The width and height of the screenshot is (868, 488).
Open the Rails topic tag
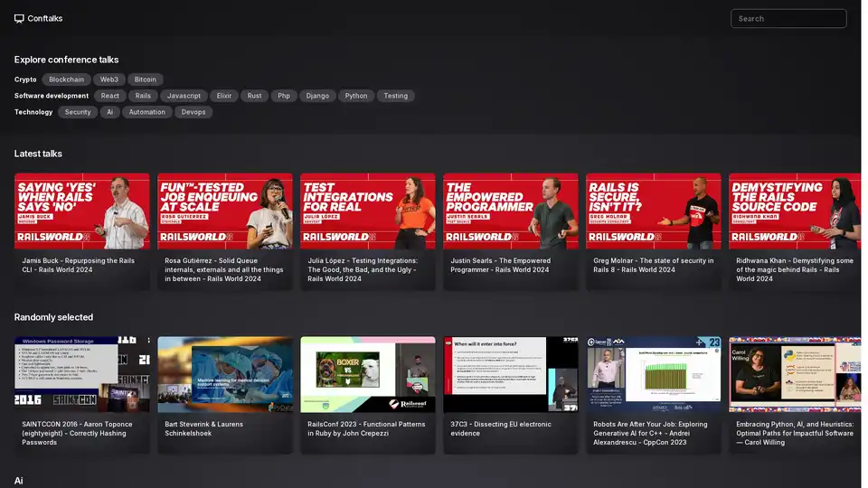[143, 96]
